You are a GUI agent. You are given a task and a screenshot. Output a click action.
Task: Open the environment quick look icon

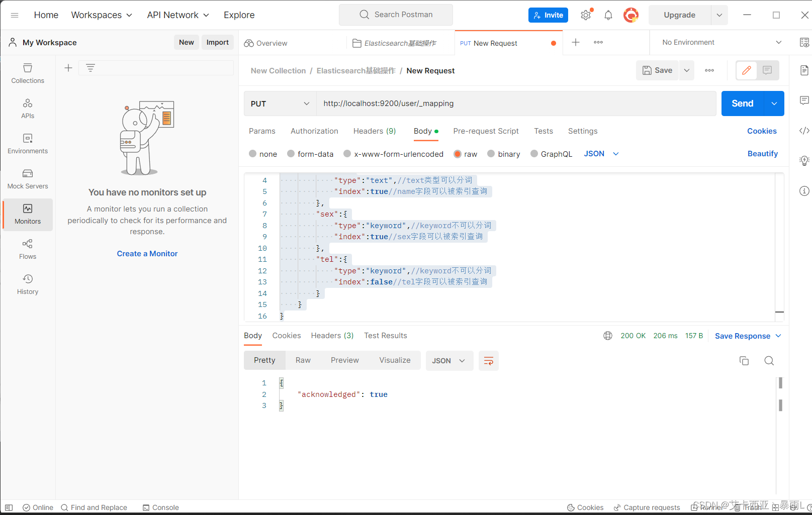(x=804, y=42)
